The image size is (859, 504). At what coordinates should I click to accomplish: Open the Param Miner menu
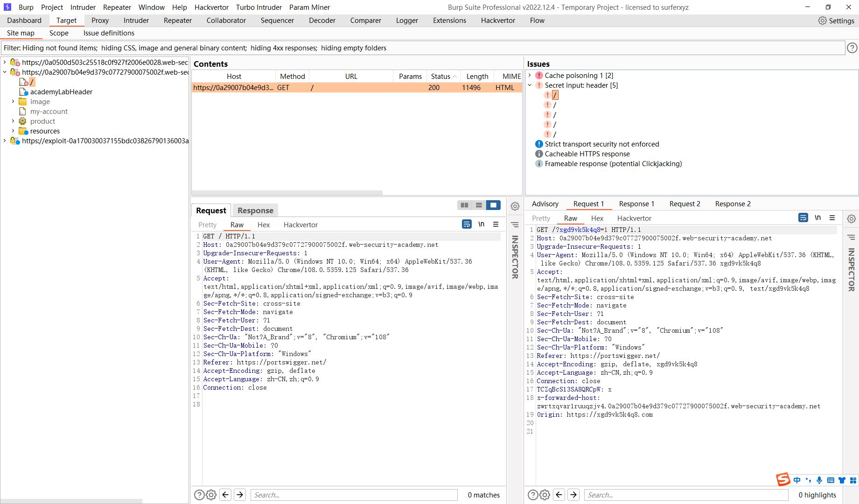309,7
